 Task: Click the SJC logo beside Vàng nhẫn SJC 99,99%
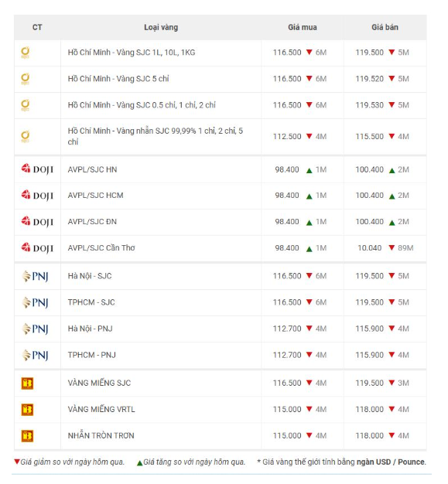(25, 137)
